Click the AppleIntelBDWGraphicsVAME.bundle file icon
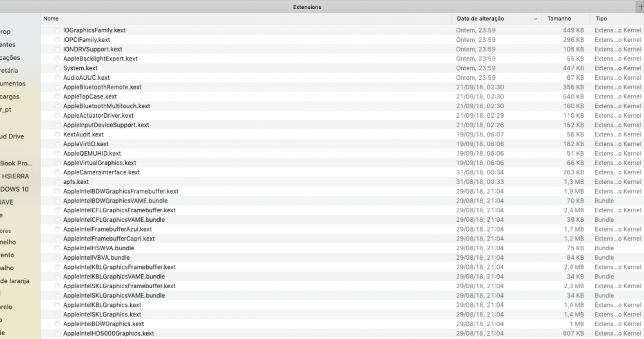 tap(57, 201)
